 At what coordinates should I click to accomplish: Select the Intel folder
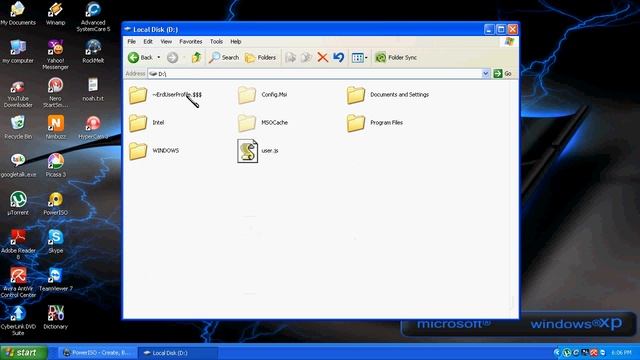click(x=146, y=123)
